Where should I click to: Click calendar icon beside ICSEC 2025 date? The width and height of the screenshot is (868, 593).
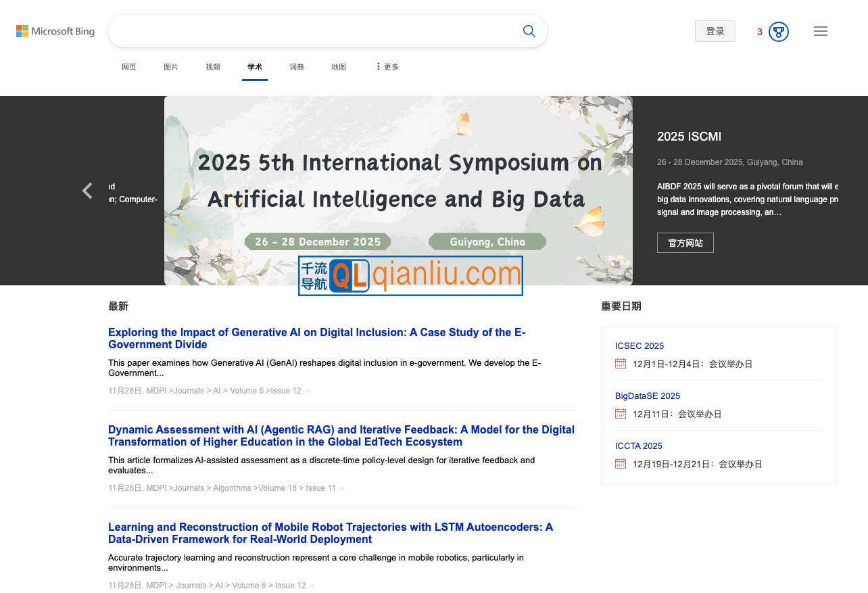tap(621, 364)
